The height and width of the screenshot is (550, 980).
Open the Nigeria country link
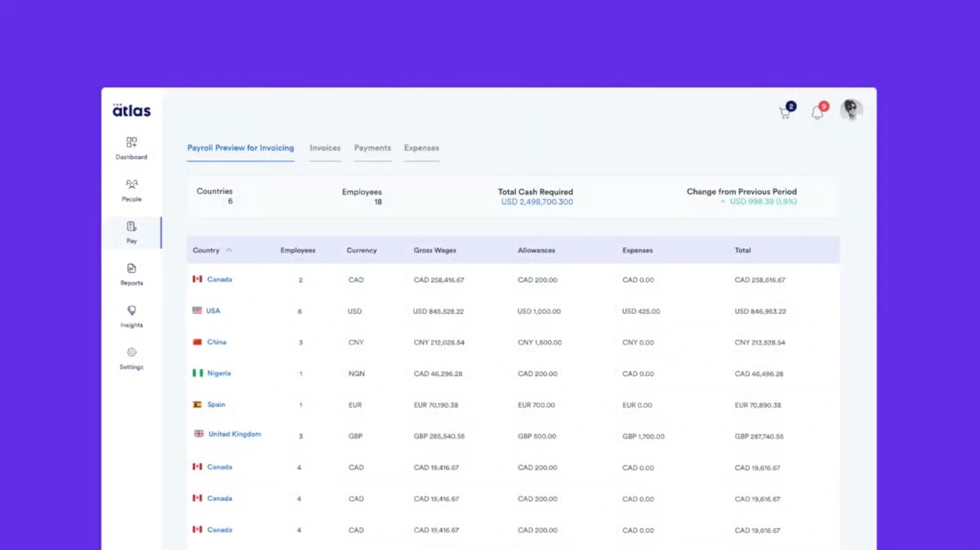(219, 373)
